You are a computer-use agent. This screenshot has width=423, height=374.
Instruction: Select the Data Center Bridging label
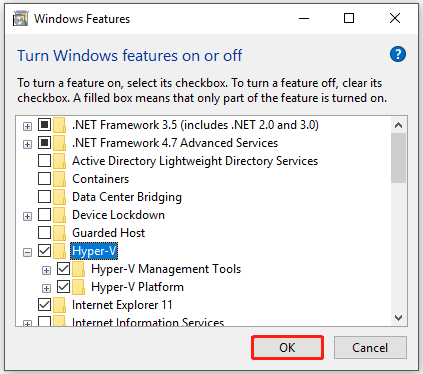coord(127,197)
